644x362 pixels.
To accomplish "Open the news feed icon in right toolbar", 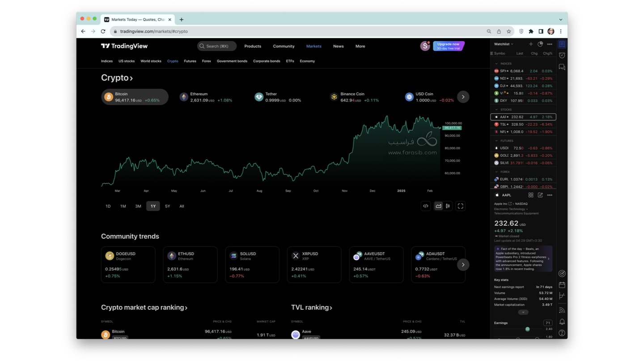I will (x=562, y=310).
